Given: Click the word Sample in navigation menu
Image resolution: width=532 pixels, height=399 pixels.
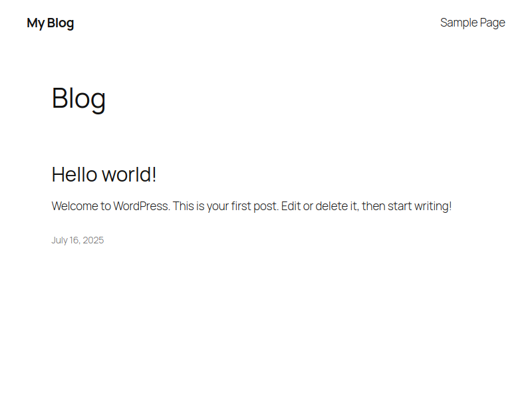Looking at the screenshot, I should (459, 23).
